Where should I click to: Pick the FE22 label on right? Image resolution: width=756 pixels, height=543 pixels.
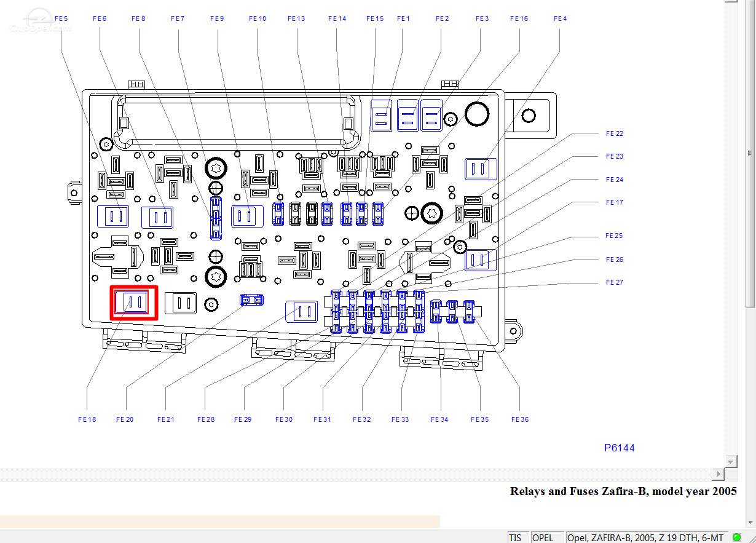click(x=615, y=133)
